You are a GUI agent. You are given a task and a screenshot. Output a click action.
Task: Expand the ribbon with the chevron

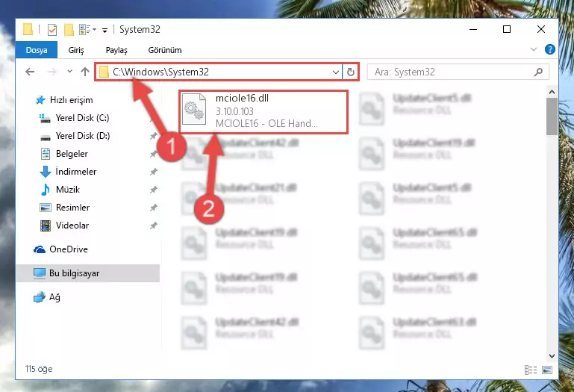pos(534,49)
